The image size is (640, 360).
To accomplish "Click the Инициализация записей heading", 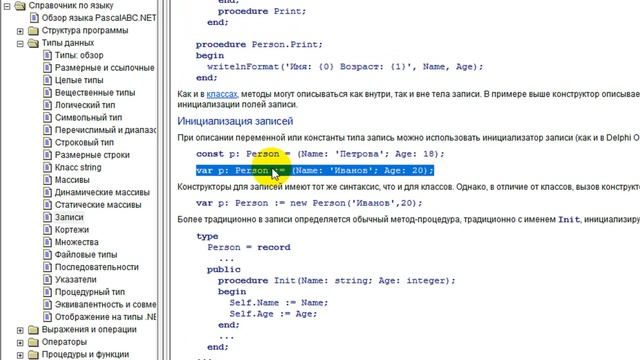I will point(235,121).
